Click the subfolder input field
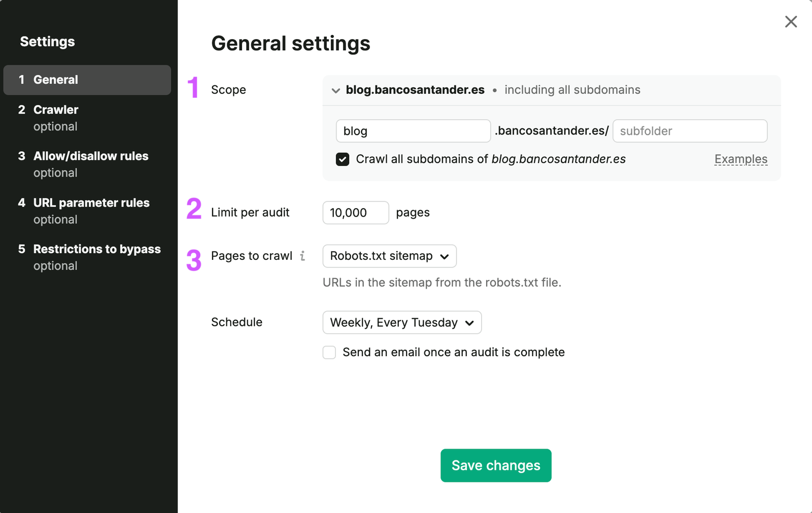 point(690,131)
